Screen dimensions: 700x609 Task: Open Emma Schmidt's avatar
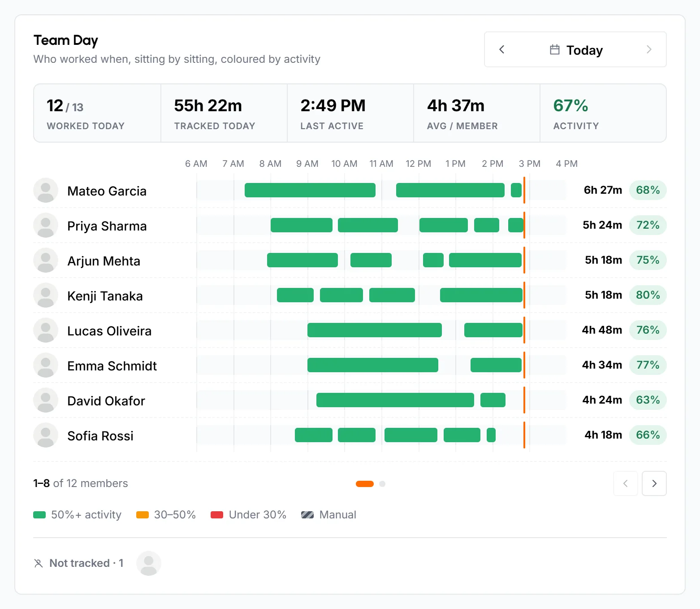(x=46, y=365)
